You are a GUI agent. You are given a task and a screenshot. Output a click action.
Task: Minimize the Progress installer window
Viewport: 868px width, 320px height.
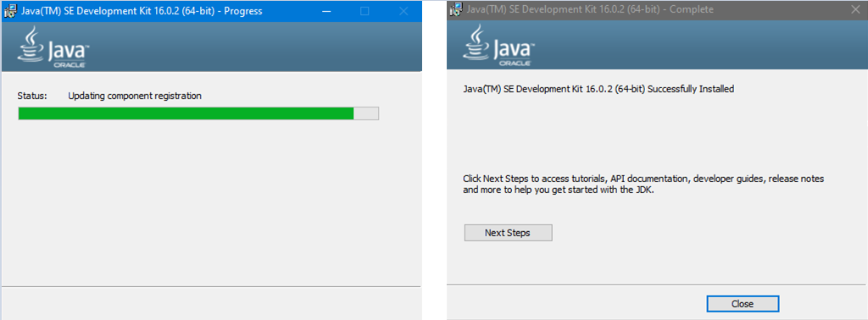326,11
